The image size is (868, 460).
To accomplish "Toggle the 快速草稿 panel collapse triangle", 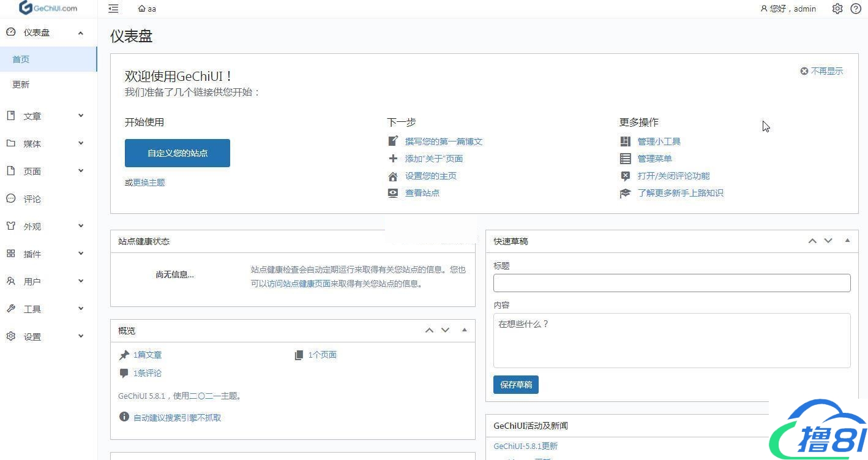I will point(847,241).
